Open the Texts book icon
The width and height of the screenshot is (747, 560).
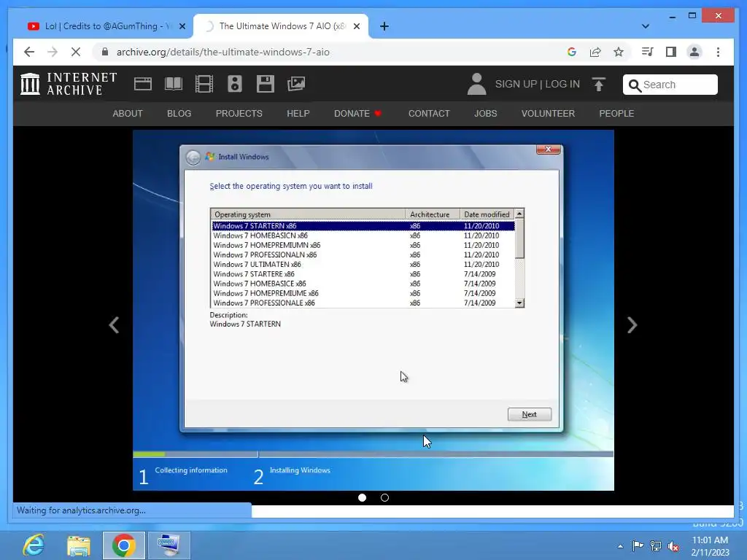click(174, 84)
